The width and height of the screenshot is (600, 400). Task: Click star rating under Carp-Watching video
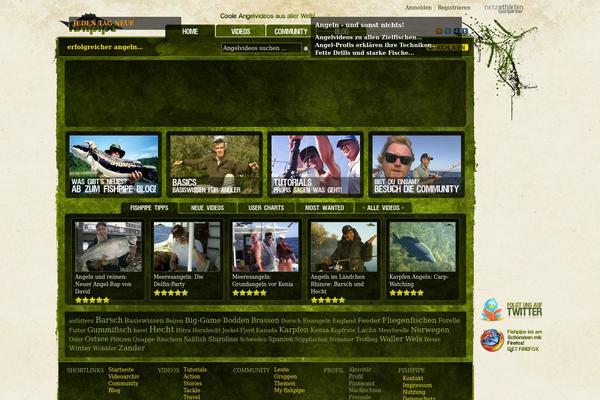coord(406,293)
